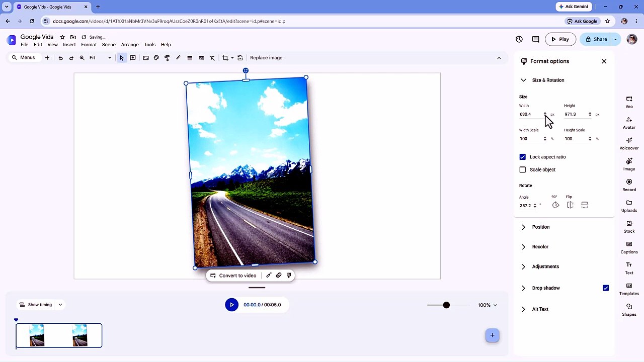Click the Redo arrow icon
Viewport: 644px width, 362px height.
pyautogui.click(x=71, y=58)
